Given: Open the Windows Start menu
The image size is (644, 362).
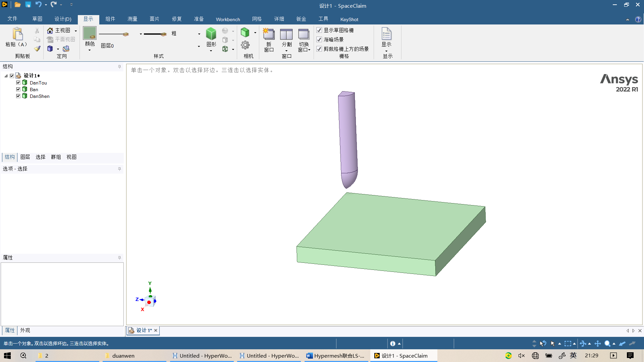Looking at the screenshot, I should click(7, 356).
